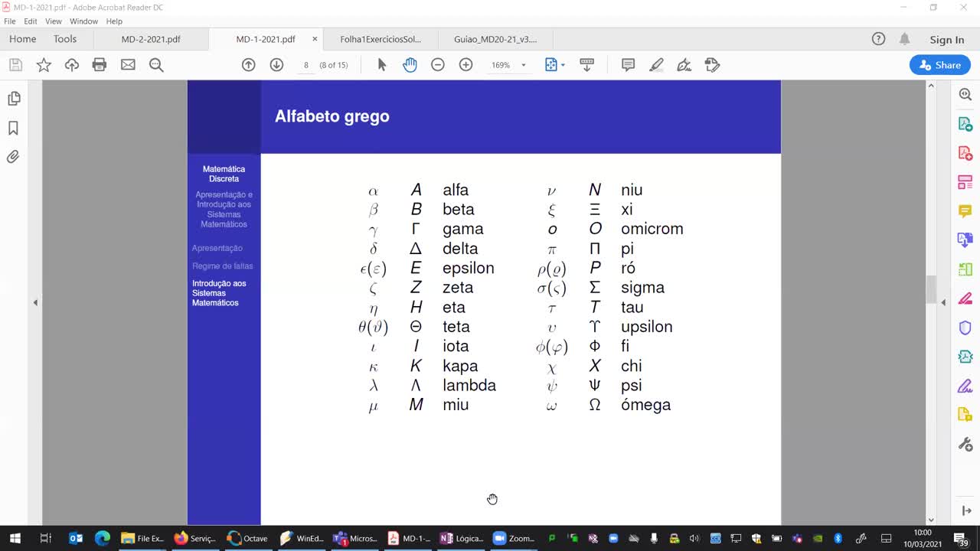The width and height of the screenshot is (980, 551).
Task: Select the hand pan tool
Action: 410,65
